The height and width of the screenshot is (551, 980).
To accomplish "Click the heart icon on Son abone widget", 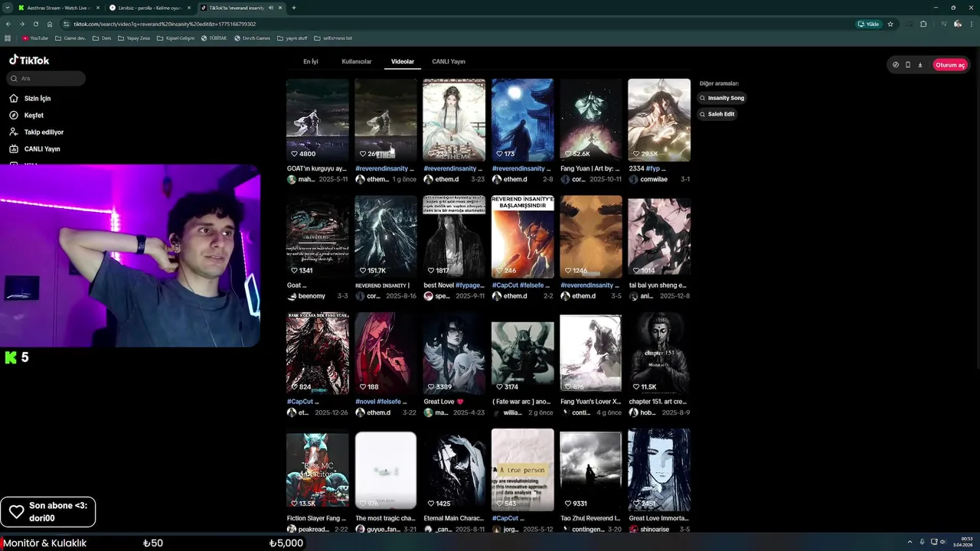I will point(16,512).
